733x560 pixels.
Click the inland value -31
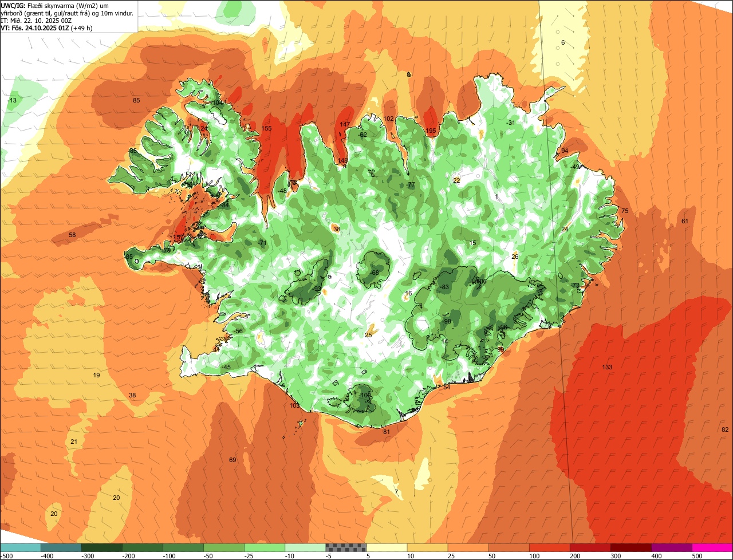click(511, 123)
